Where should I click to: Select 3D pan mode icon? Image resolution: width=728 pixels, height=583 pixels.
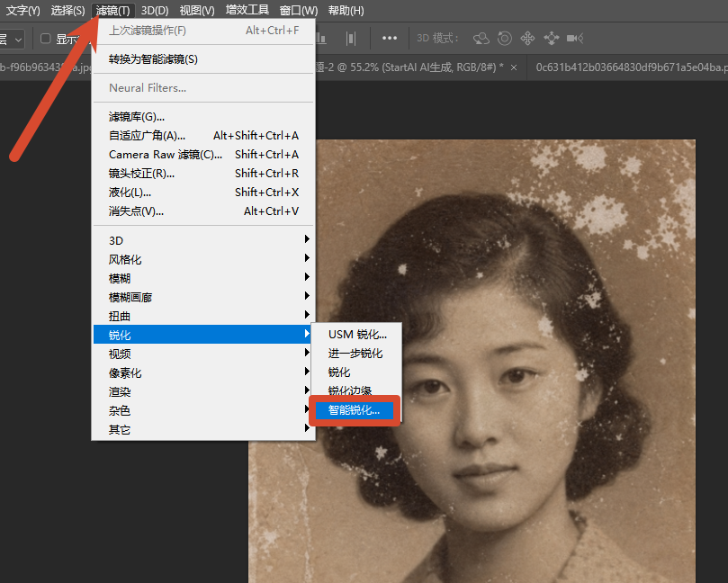click(527, 38)
